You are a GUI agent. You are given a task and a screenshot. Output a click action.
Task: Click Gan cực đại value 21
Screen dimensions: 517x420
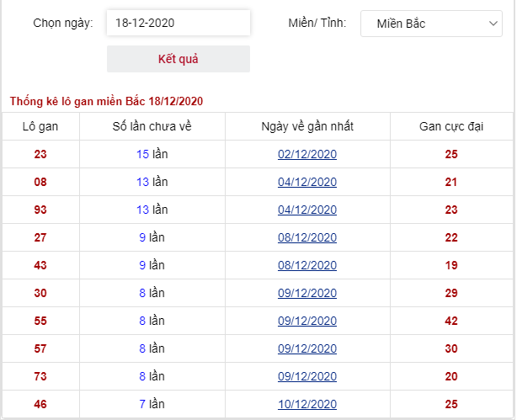451,182
